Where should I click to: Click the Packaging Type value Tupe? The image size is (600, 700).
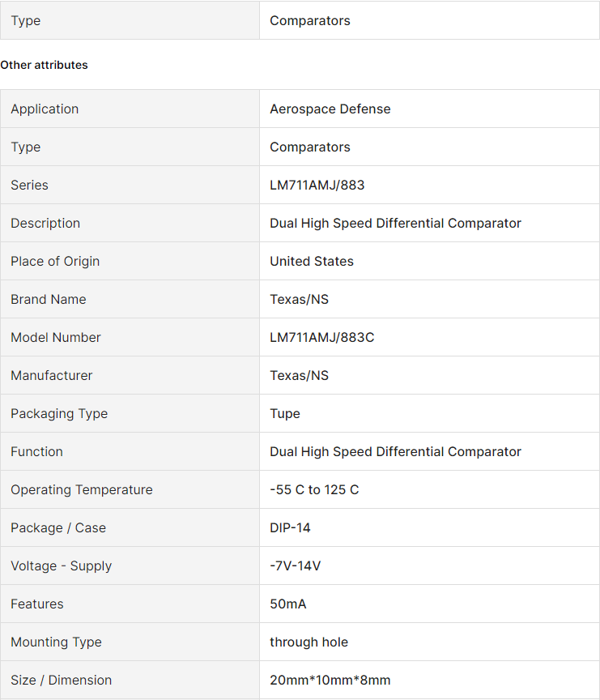point(285,414)
